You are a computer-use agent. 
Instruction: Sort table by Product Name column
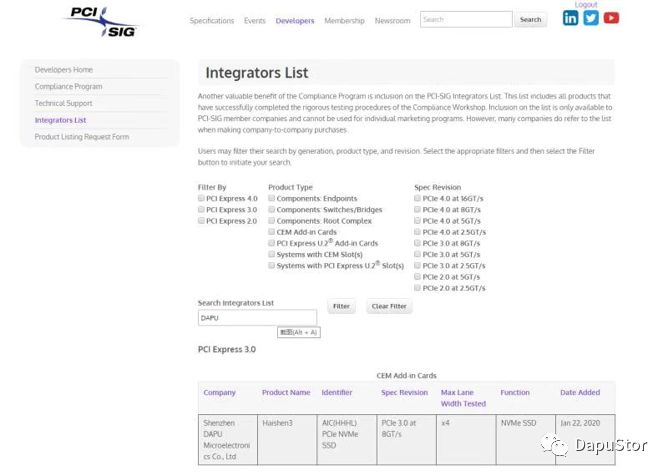[286, 392]
